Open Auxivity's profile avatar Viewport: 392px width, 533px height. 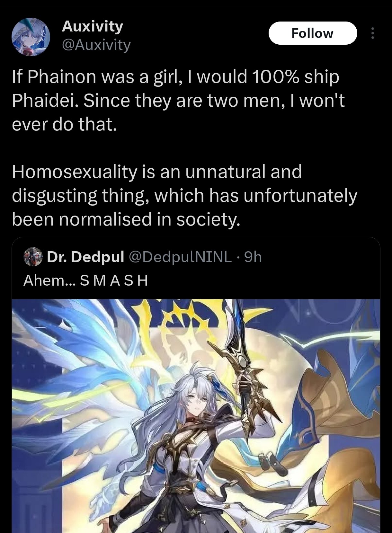[31, 37]
